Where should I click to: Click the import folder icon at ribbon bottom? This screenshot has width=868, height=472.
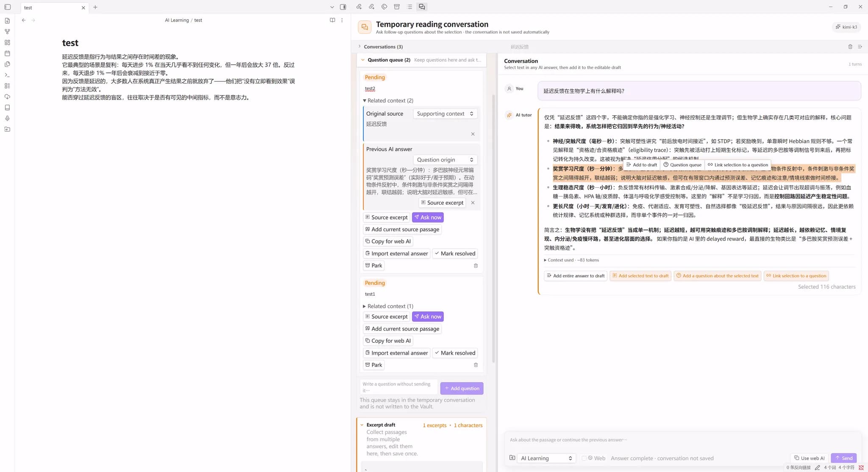pos(7,129)
